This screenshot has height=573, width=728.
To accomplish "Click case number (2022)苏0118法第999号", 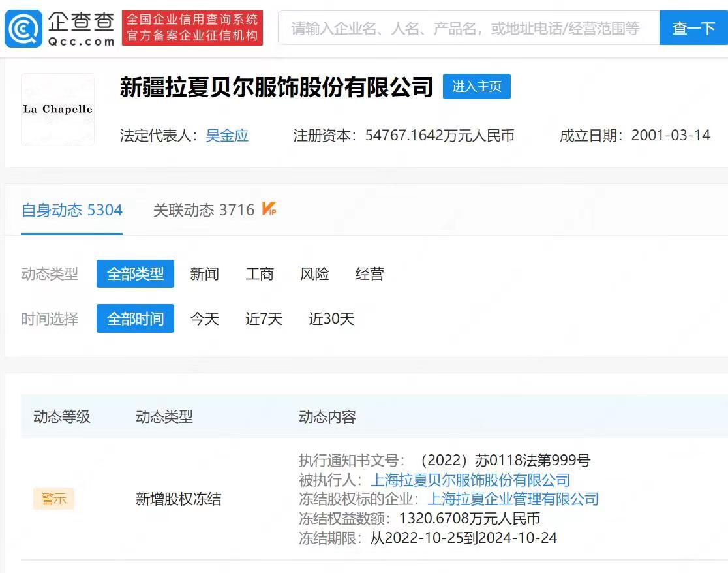I will point(505,460).
